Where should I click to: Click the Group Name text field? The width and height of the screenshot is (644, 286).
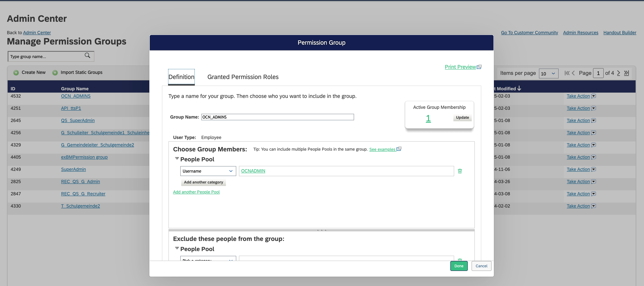coord(277,117)
